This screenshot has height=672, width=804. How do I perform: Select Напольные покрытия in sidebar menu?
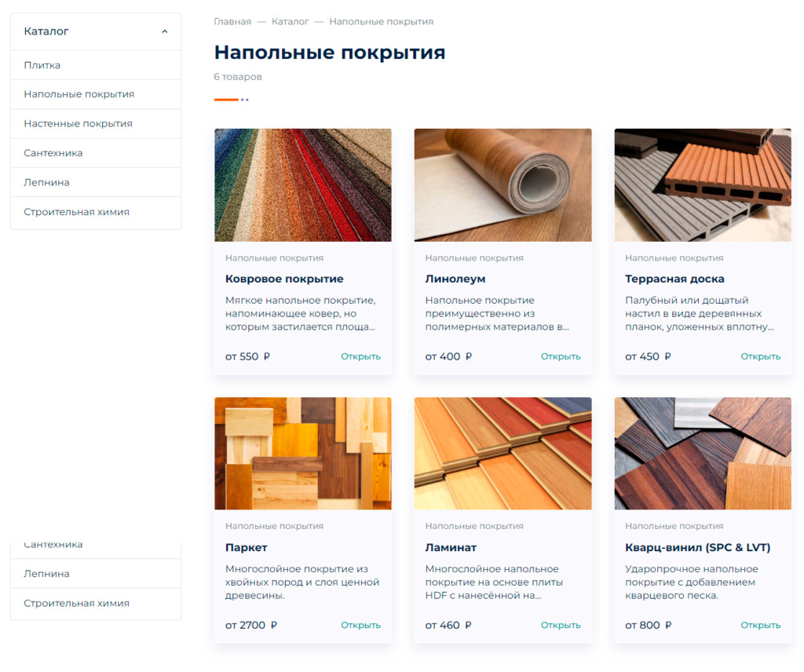pyautogui.click(x=96, y=94)
